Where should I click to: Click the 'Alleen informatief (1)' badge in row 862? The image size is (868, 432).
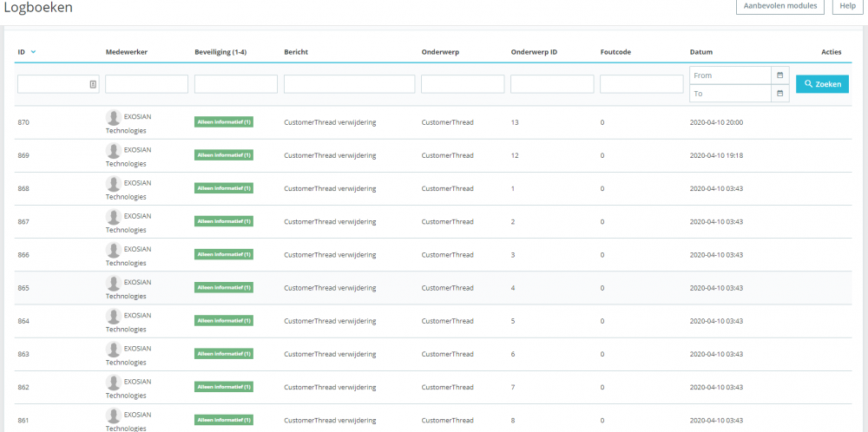click(223, 387)
